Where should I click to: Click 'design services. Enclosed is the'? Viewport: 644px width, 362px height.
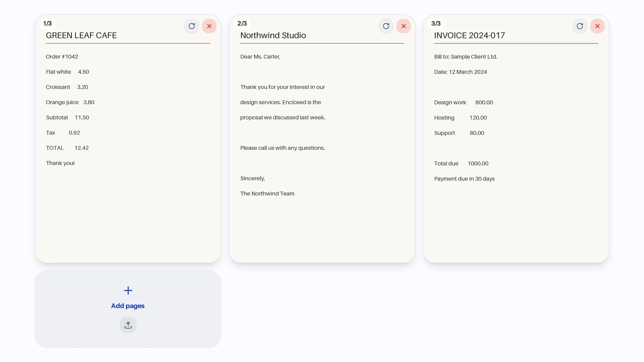click(280, 102)
